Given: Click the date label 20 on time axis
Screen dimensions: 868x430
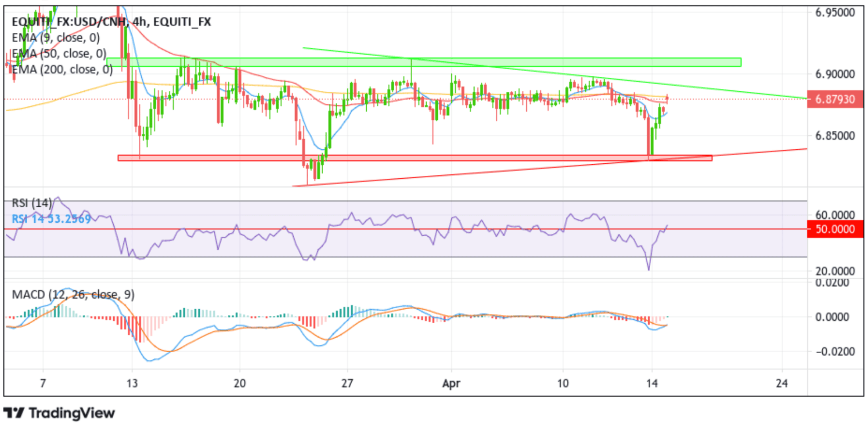Looking at the screenshot, I should pyautogui.click(x=240, y=383).
